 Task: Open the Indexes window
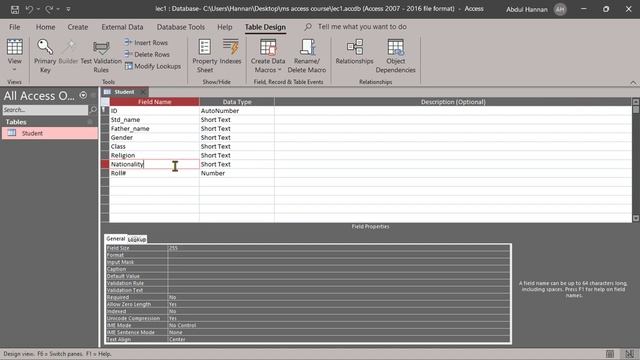(231, 52)
